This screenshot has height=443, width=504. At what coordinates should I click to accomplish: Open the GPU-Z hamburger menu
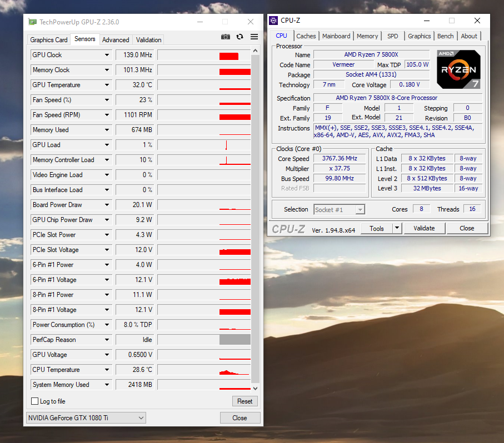click(x=255, y=37)
